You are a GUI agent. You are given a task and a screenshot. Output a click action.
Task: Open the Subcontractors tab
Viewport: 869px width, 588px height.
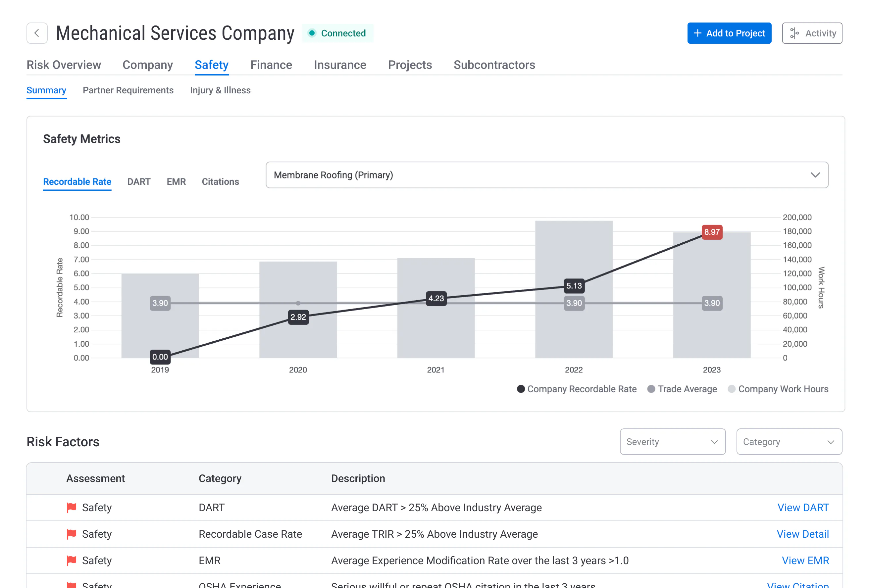coord(494,65)
